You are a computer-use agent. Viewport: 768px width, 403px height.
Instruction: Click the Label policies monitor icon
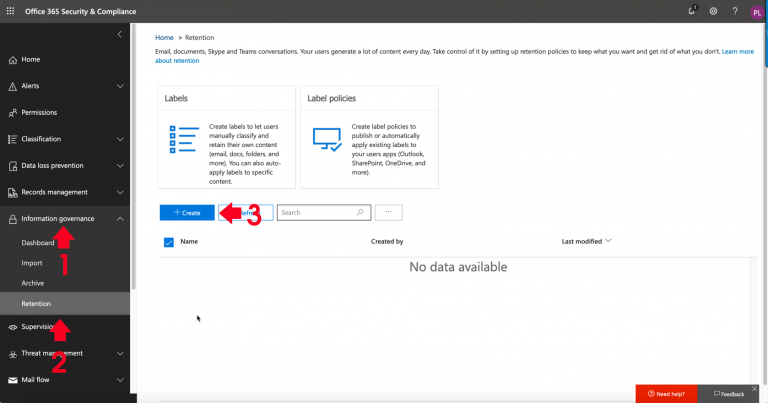pos(327,140)
